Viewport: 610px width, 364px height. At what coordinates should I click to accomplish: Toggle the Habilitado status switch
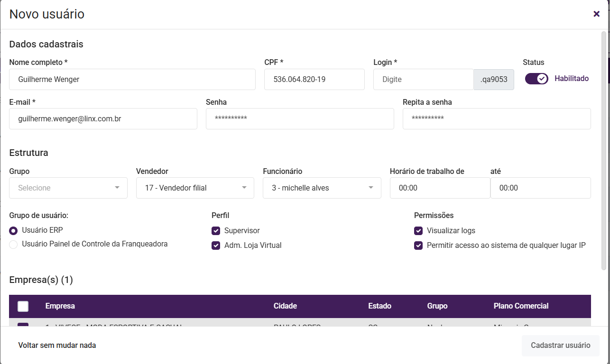(x=536, y=79)
